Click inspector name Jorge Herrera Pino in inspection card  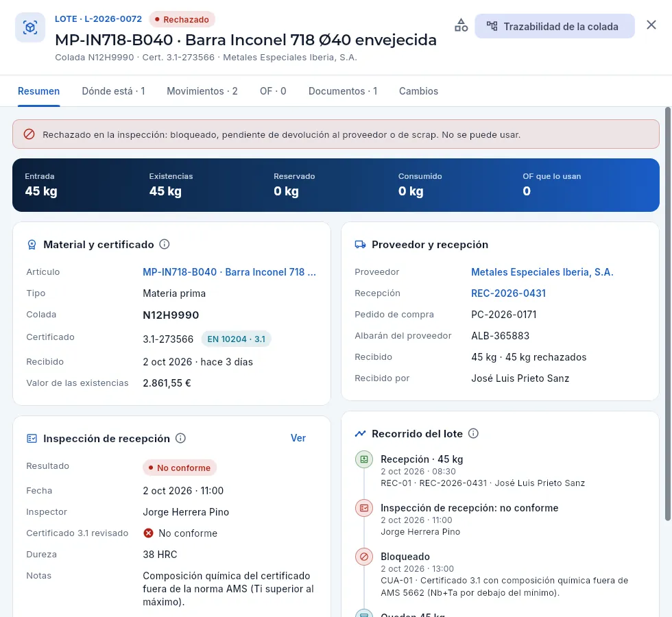186,512
